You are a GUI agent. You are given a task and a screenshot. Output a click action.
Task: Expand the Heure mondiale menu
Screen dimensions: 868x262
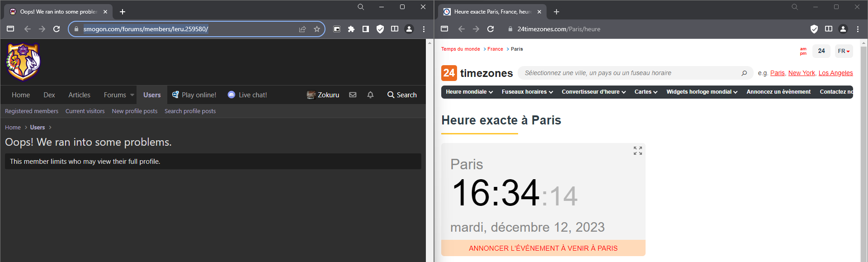point(469,92)
